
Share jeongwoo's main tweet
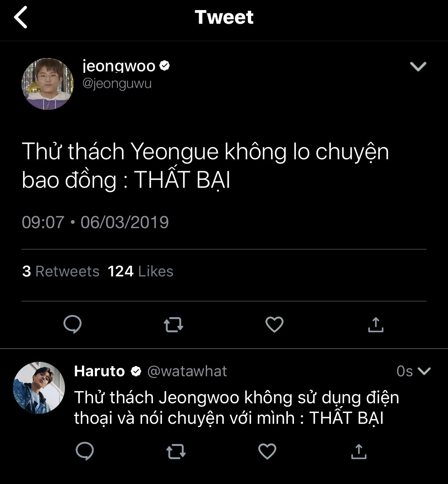tap(375, 325)
